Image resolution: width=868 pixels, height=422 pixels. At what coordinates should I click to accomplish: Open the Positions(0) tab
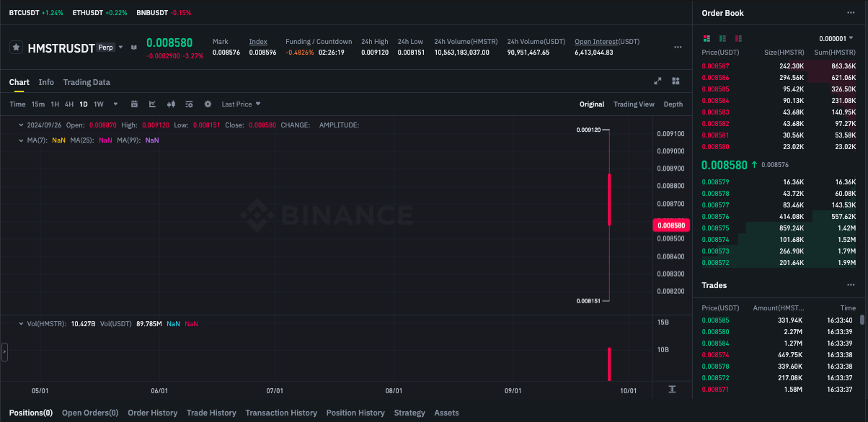click(x=31, y=413)
